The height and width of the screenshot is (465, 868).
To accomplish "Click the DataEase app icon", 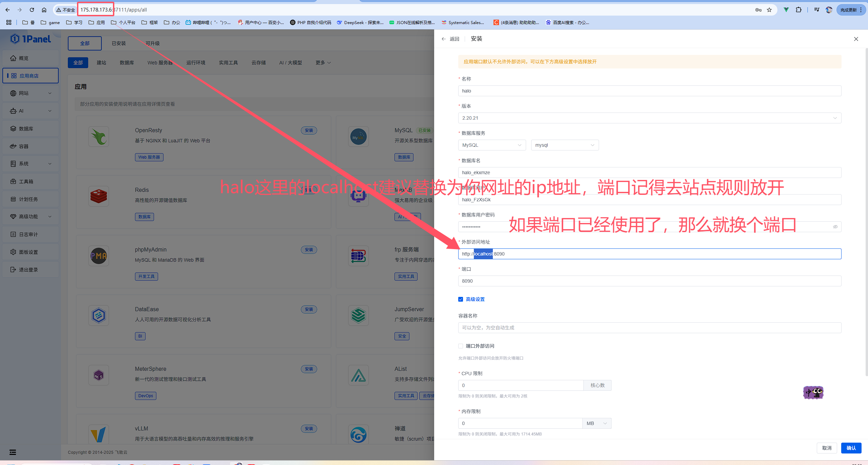I will tap(99, 316).
